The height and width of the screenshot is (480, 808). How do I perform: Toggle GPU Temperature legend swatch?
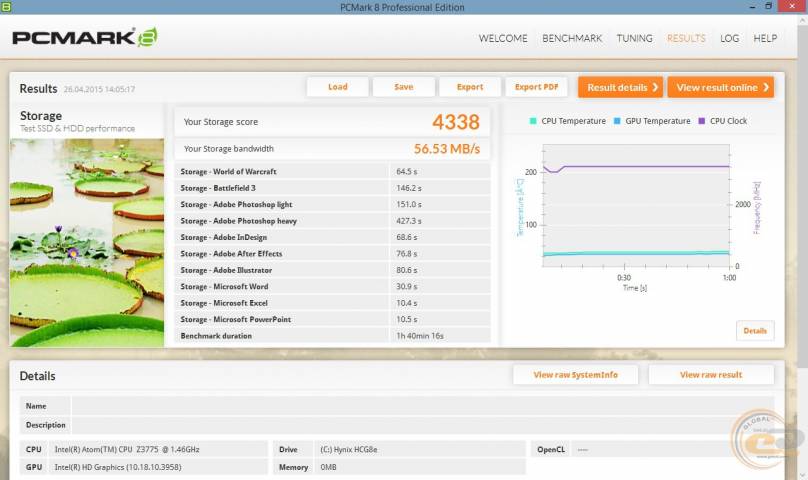[617, 121]
